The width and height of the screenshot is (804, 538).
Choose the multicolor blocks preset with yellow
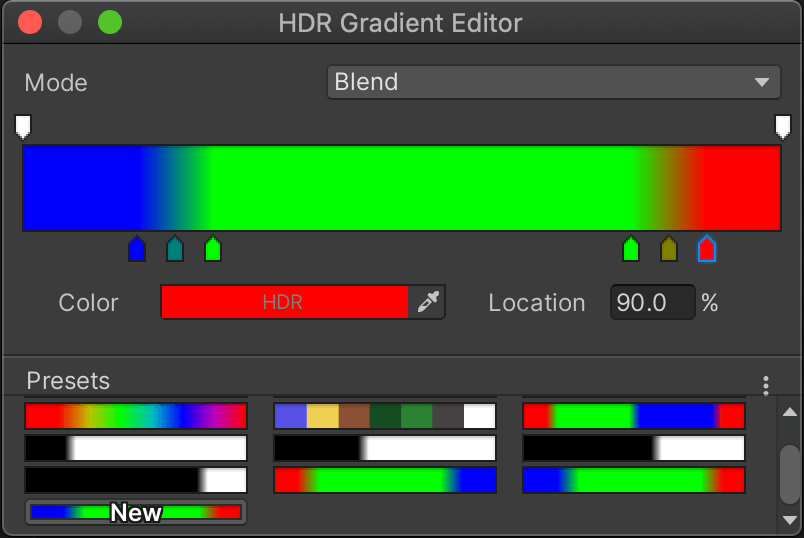coord(385,416)
